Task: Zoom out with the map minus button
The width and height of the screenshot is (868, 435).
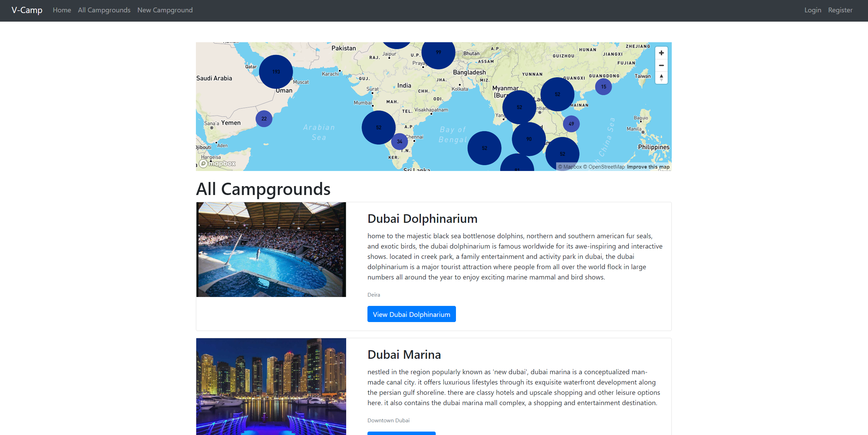Action: (661, 65)
